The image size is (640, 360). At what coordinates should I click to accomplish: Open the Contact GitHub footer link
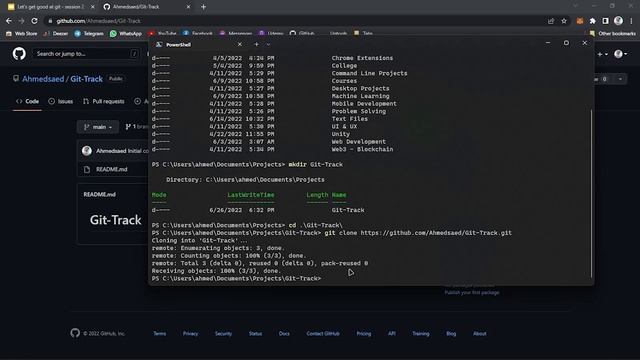coord(323,333)
